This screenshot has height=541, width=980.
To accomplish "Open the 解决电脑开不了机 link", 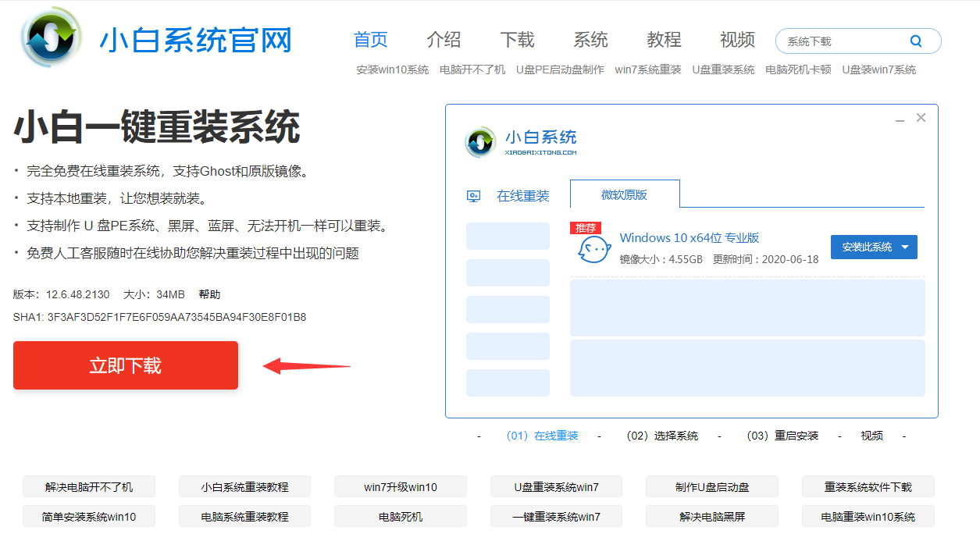I will pos(88,486).
